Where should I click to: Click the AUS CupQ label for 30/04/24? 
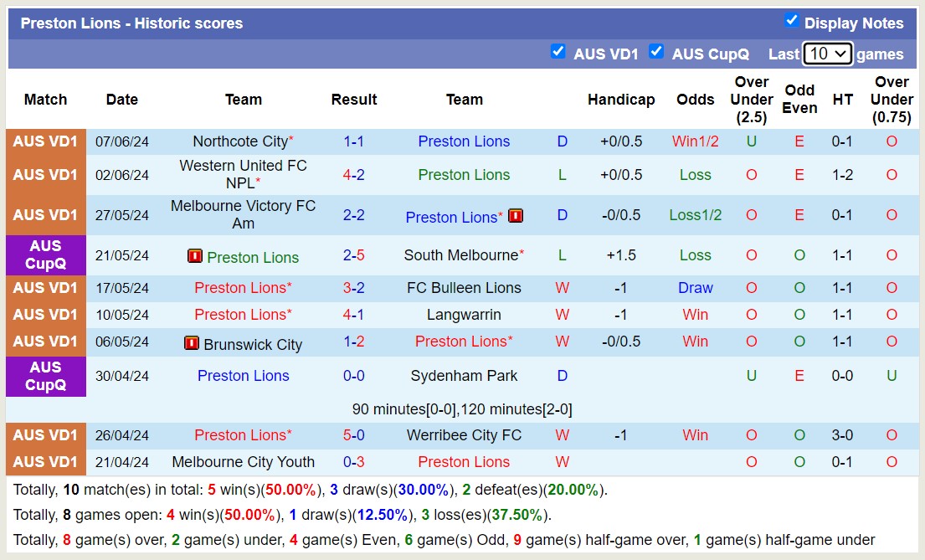(x=45, y=376)
